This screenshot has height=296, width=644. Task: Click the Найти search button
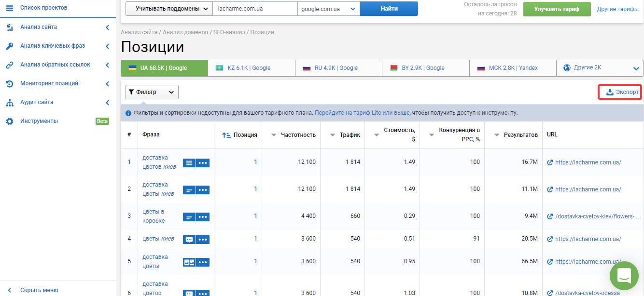pyautogui.click(x=389, y=9)
